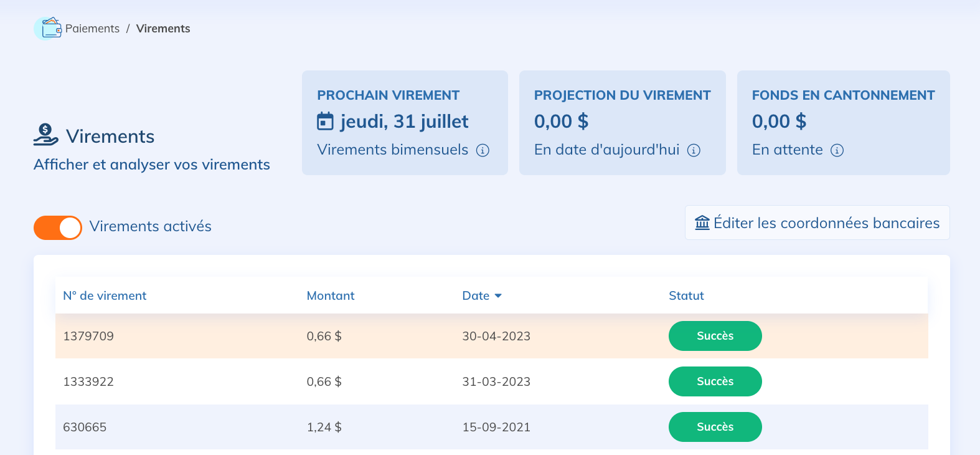Go to Paiements breadcrumb
980x455 pixels.
[x=92, y=29]
